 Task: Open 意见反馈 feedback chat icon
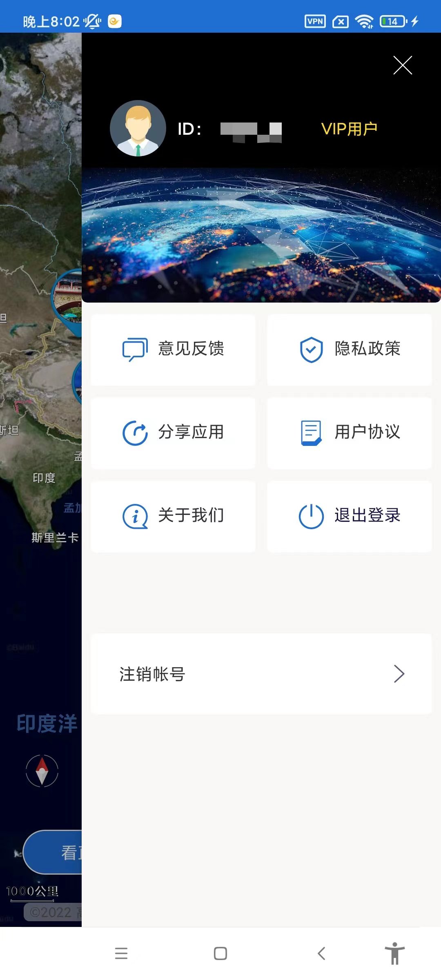[x=135, y=350]
